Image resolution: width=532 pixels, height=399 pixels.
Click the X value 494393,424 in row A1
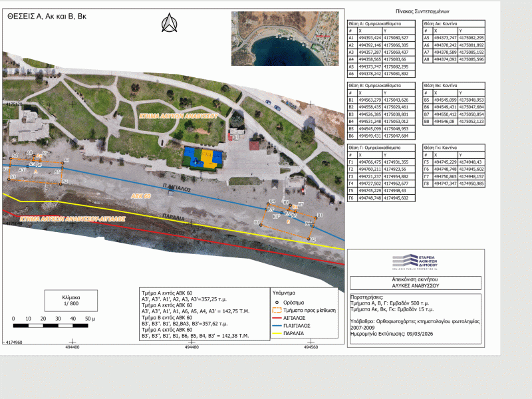click(370, 38)
